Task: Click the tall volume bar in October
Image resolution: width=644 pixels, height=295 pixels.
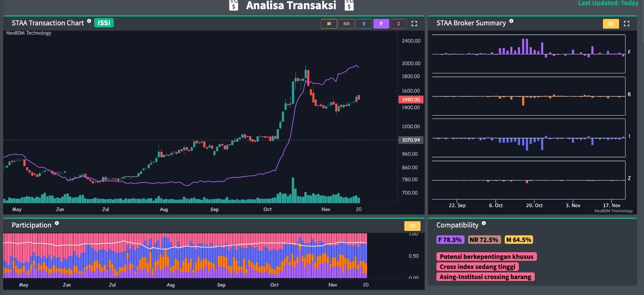Action: click(293, 190)
